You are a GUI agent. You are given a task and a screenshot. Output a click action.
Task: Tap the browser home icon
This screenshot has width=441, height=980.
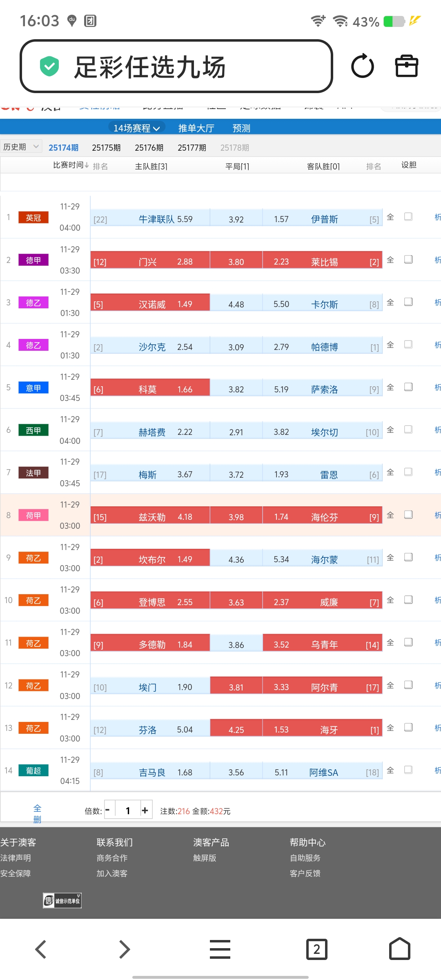pos(399,949)
